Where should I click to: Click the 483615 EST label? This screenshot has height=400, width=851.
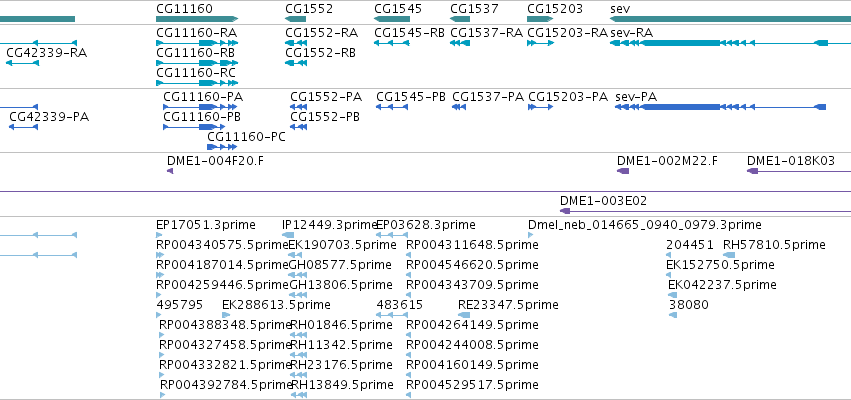pyautogui.click(x=399, y=305)
